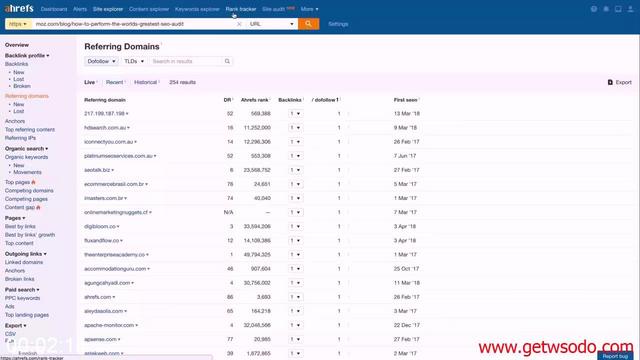The image size is (640, 360).
Task: Open Linked domains in sidebar
Action: tap(24, 262)
